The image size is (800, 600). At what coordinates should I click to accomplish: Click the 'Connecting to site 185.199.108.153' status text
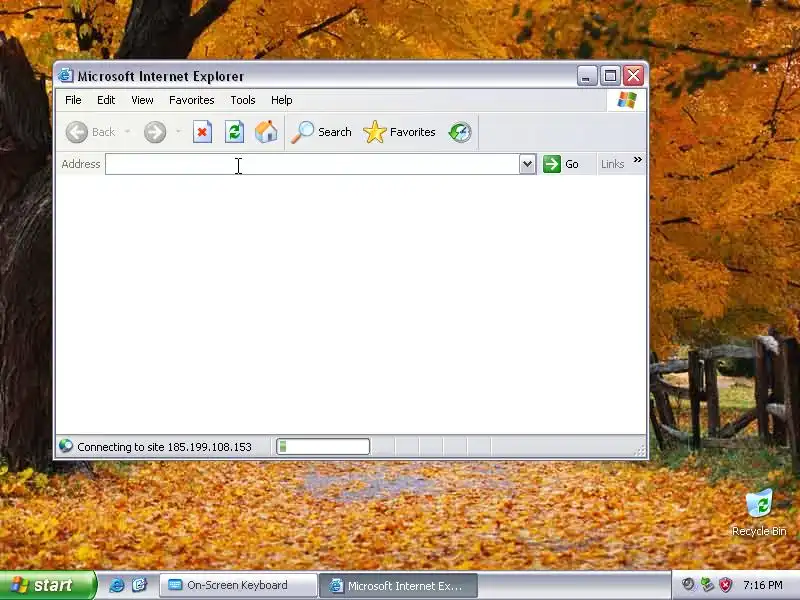[164, 447]
